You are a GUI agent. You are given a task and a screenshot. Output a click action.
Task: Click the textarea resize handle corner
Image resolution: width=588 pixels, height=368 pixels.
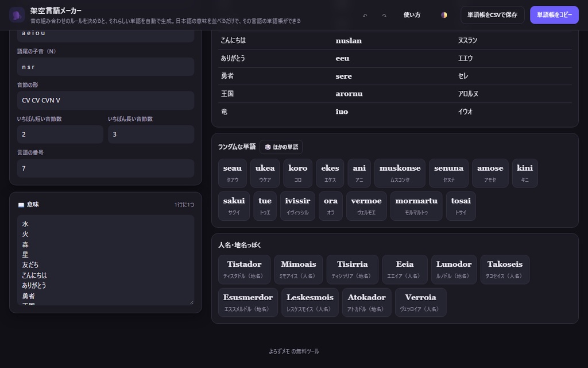[192, 302]
